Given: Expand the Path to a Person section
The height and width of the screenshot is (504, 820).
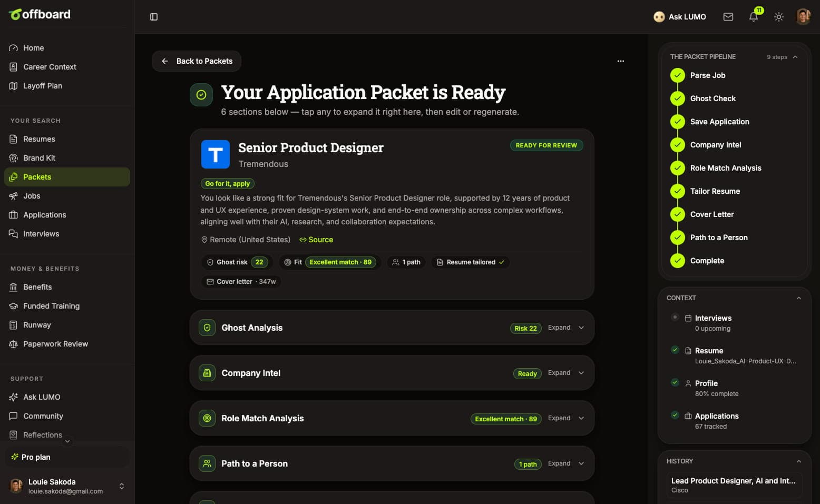Looking at the screenshot, I should (x=392, y=463).
